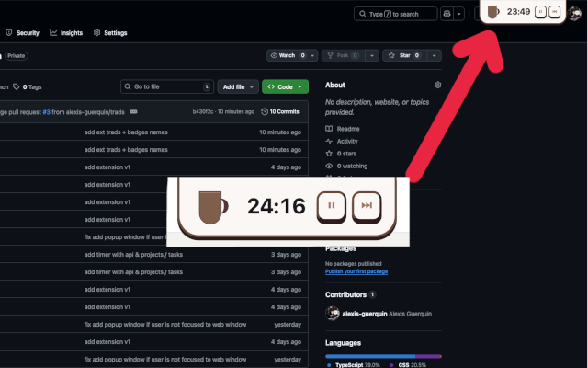This screenshot has height=368, width=588.
Task: Open the Contributors heading link
Action: (350, 294)
